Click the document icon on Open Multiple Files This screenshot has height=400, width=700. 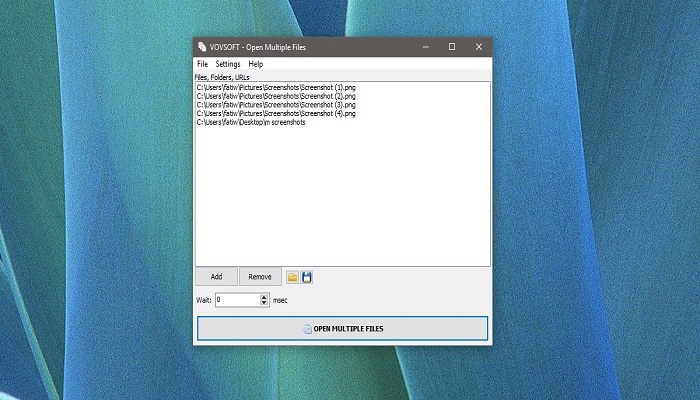click(x=307, y=328)
